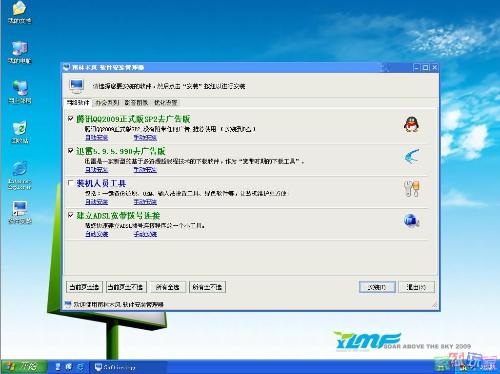Uncheck the 建立ADSL宽带拨号连接 checkbox
The height and width of the screenshot is (374, 500).
[x=70, y=215]
